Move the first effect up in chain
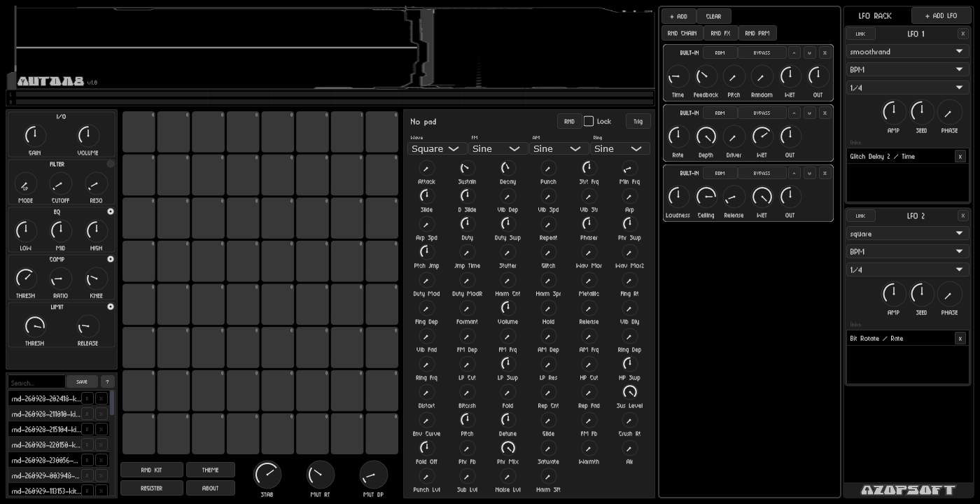Viewport: 980px width, 504px height. click(794, 52)
